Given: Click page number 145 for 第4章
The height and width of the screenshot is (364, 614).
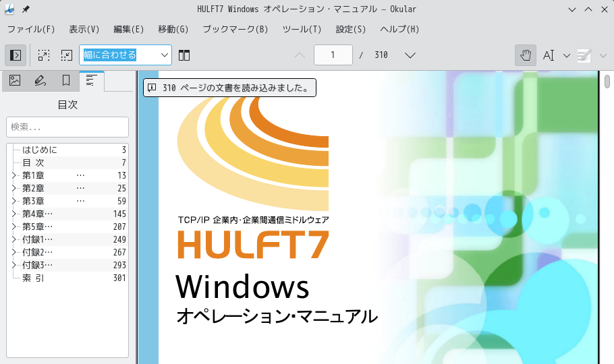Looking at the screenshot, I should tap(119, 214).
